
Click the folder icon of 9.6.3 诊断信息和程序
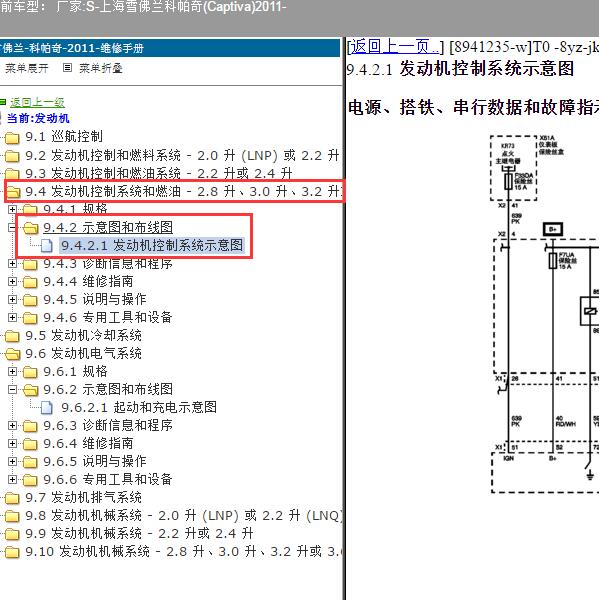tap(30, 426)
